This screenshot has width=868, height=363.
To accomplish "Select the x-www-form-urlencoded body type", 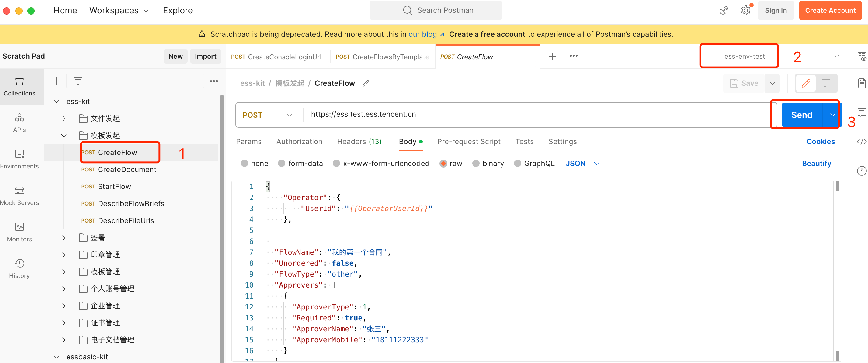I will [x=336, y=163].
